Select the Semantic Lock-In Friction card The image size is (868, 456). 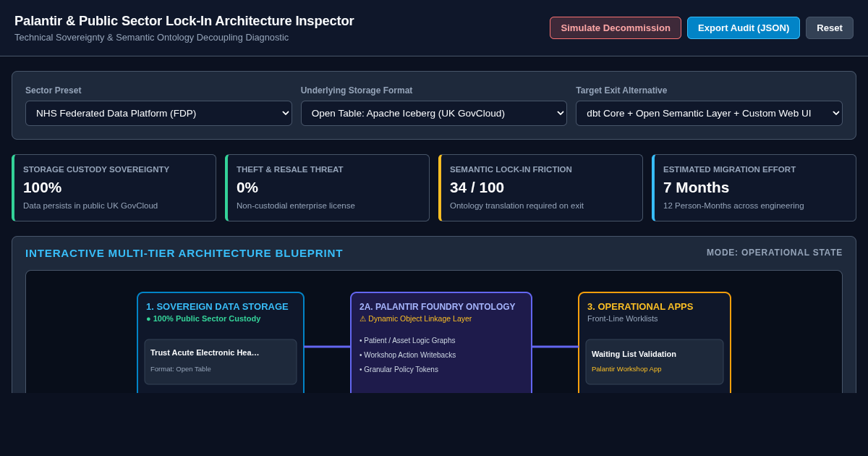540,187
